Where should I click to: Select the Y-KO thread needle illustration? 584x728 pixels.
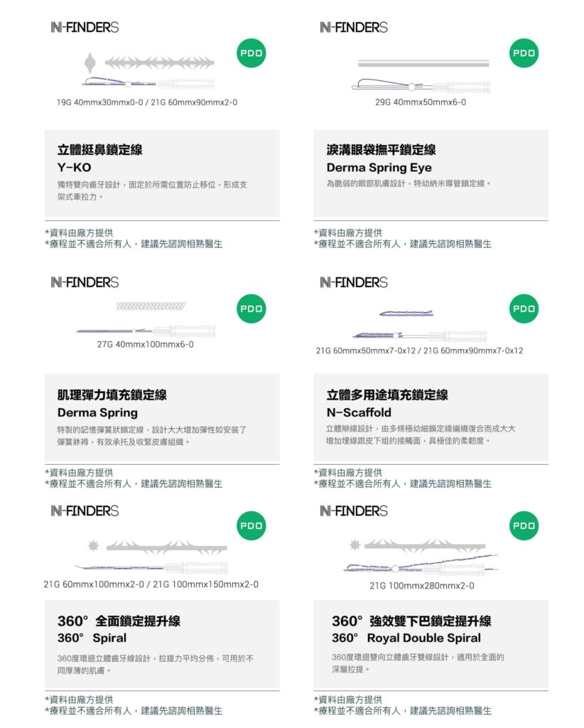tap(149, 72)
